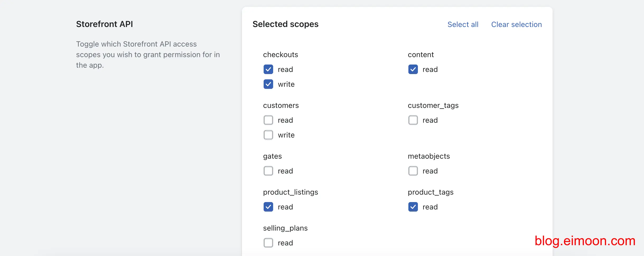Enable the customers write checkbox
Screen dimensions: 644x256
click(268, 135)
